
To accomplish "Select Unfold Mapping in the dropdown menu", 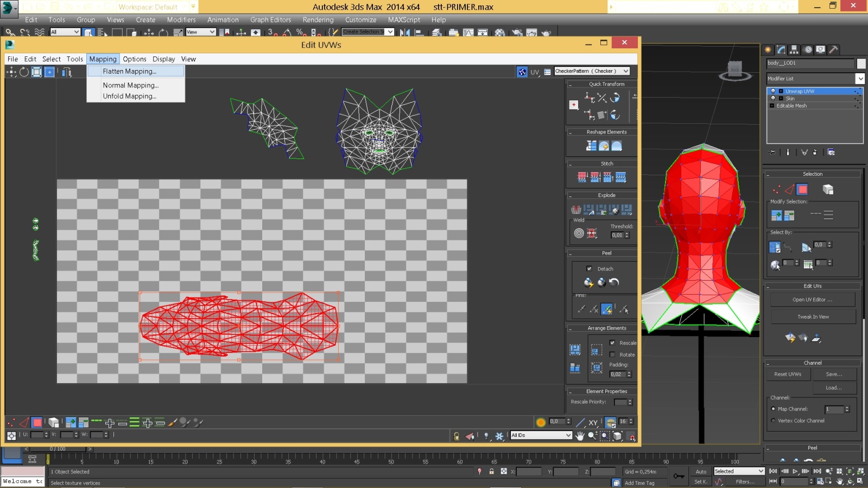I will pyautogui.click(x=136, y=96).
